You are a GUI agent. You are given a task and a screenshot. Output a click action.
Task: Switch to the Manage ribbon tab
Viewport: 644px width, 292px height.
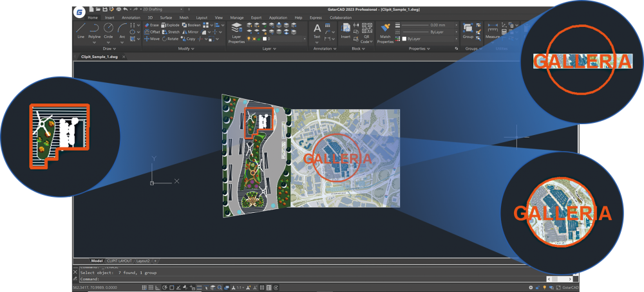tap(237, 17)
